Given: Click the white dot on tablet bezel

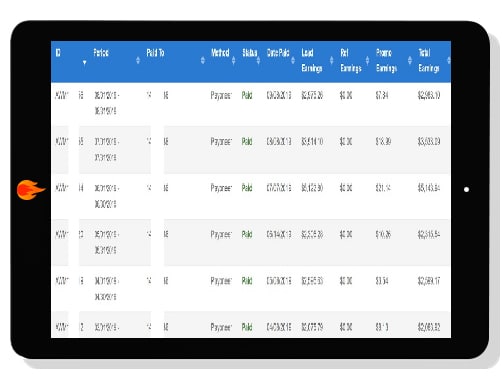Looking at the screenshot, I should 466,189.
